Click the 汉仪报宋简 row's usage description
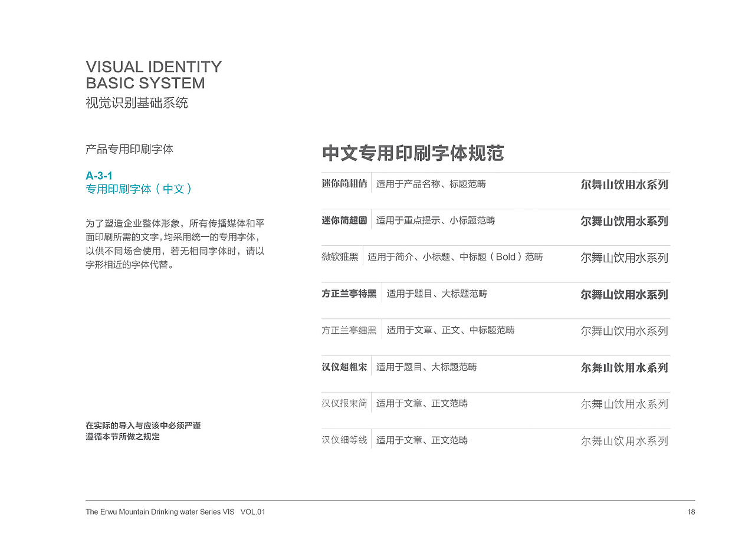This screenshot has height=560, width=755. click(422, 403)
